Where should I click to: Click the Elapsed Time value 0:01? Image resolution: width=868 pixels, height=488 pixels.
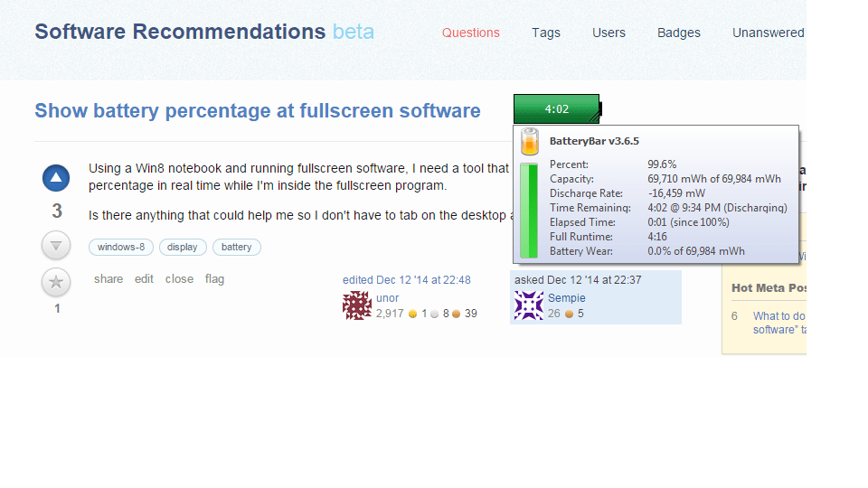tap(688, 222)
